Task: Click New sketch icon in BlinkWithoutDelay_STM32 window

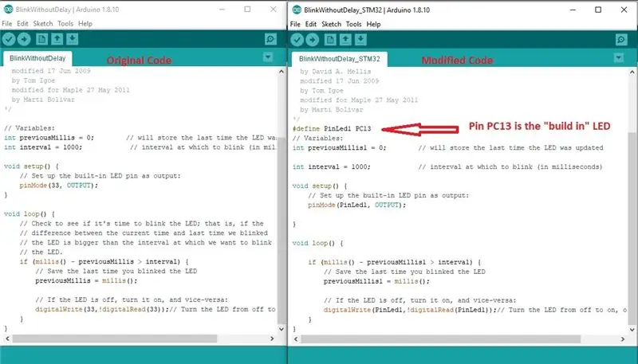Action: (x=330, y=39)
